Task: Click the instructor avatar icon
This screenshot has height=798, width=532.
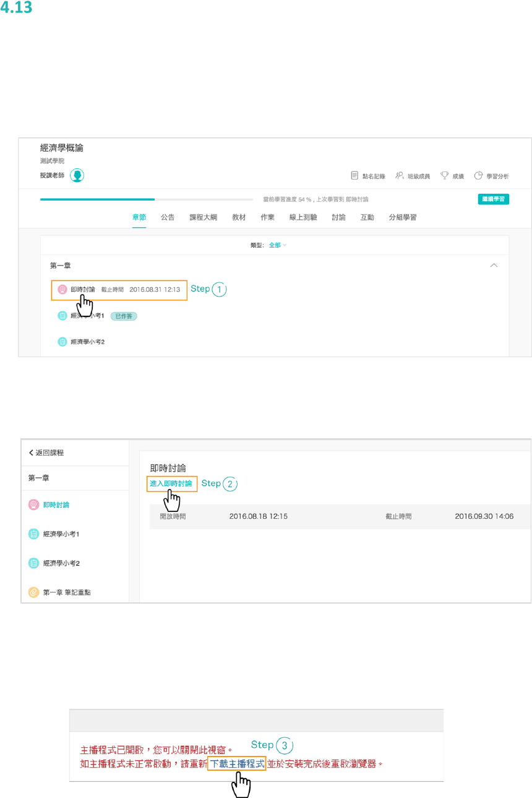Action: click(x=77, y=176)
